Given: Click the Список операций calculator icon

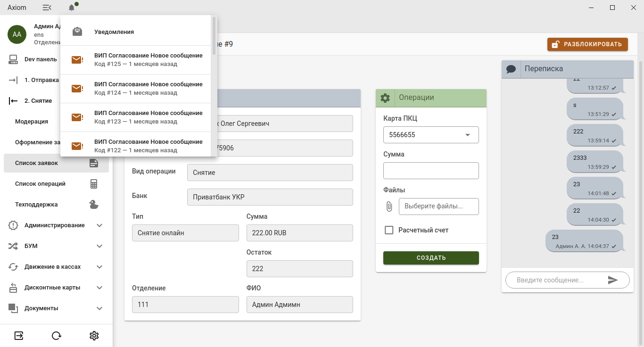Looking at the screenshot, I should coord(94,184).
